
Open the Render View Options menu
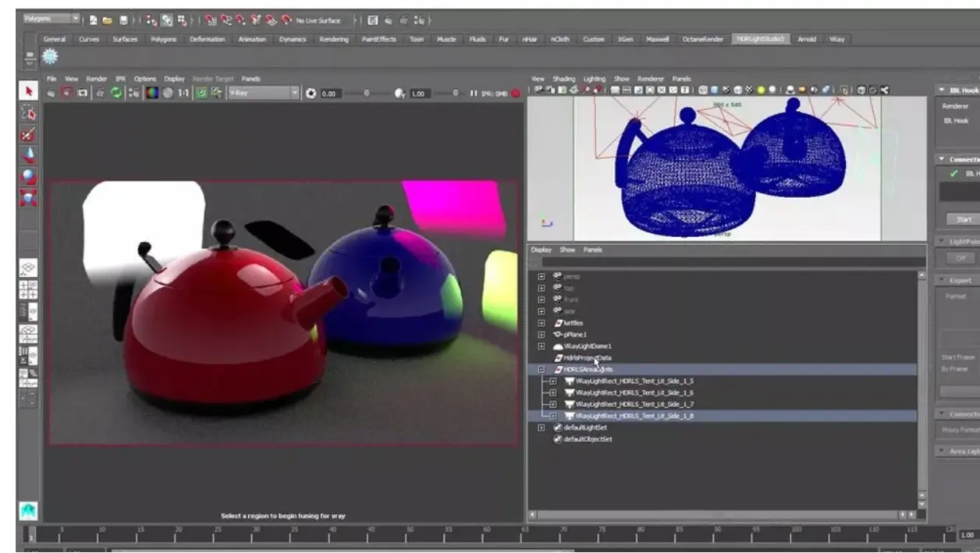145,79
